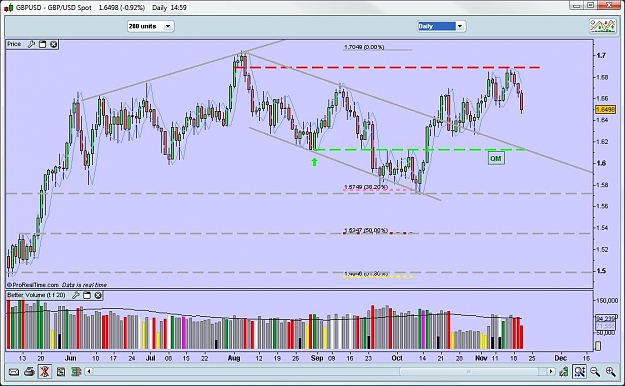Maximize the Price panel window icon
Image resolution: width=625 pixels, height=386 pixels.
pyautogui.click(x=42, y=44)
